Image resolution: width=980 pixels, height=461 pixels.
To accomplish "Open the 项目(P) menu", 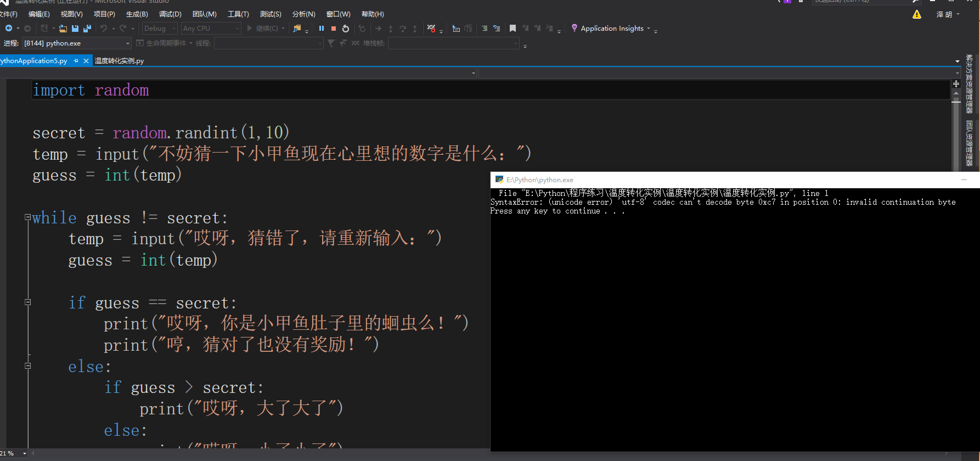I will click(x=104, y=14).
